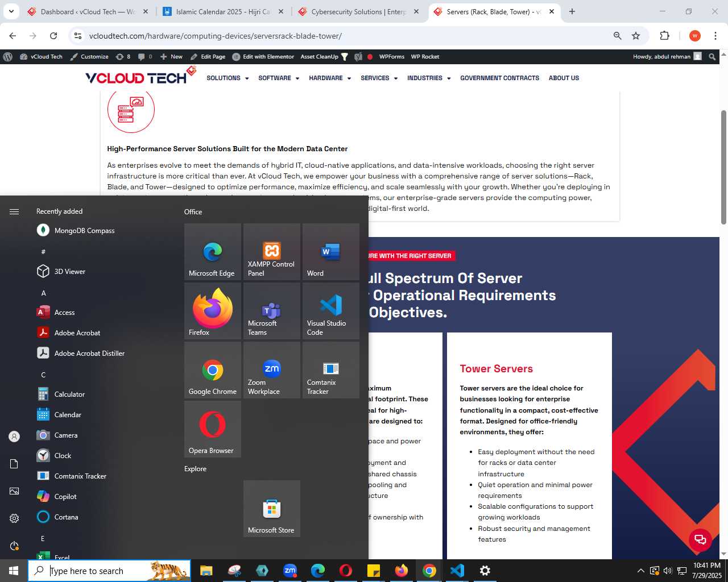
Task: Open WP Rocket admin bar menu
Action: pyautogui.click(x=425, y=56)
